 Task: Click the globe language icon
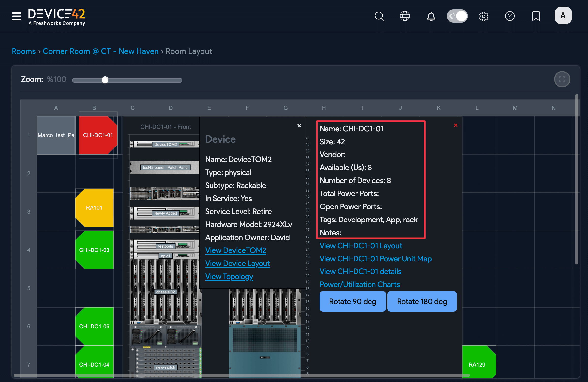[405, 16]
